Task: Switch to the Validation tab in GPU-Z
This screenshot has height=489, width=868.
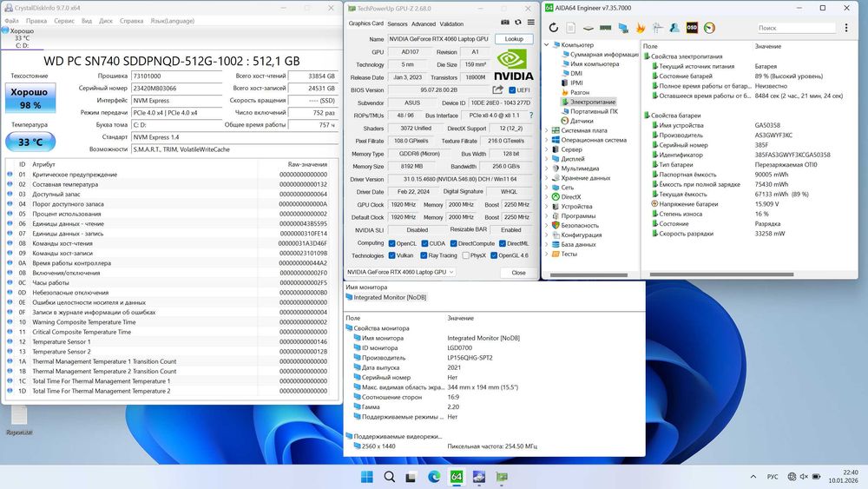Action: click(451, 23)
